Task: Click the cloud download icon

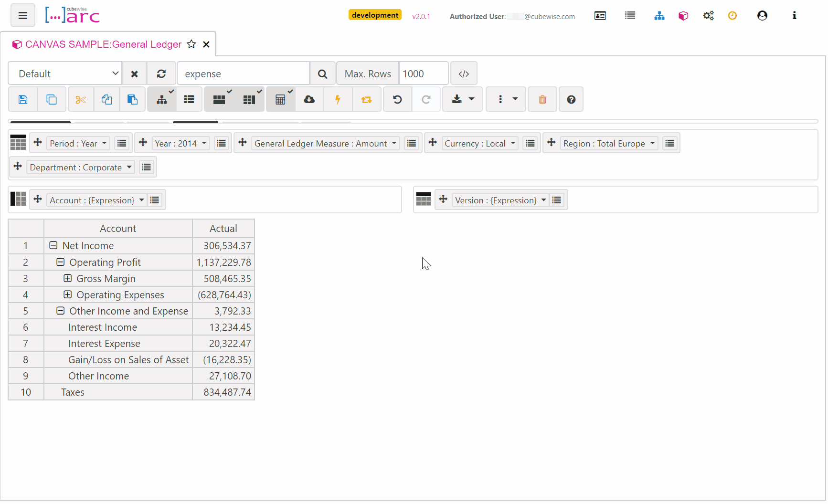Action: (309, 99)
